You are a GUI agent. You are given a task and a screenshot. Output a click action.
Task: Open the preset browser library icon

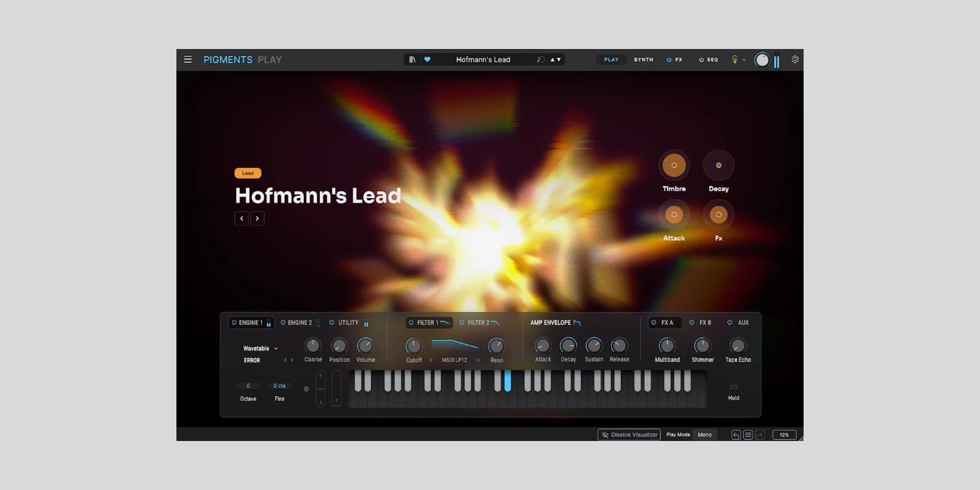(x=412, y=59)
